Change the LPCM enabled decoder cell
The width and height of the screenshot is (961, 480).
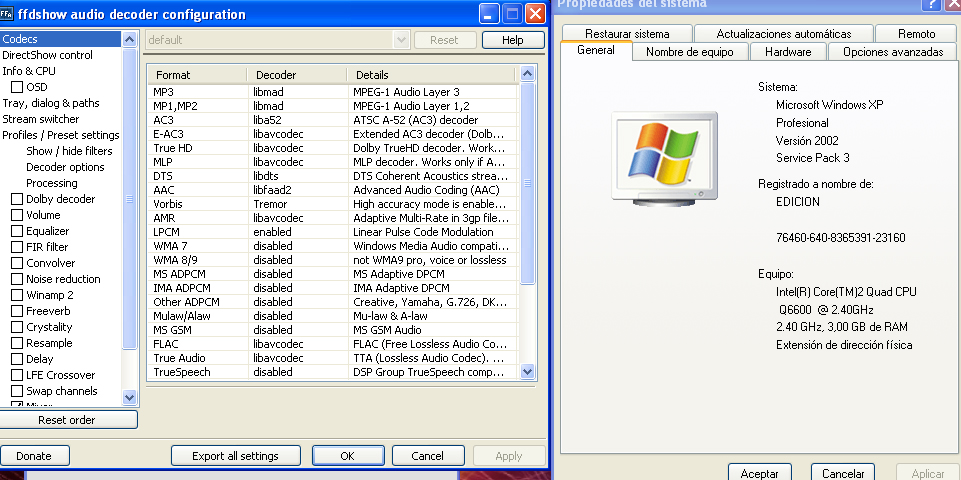point(298,232)
